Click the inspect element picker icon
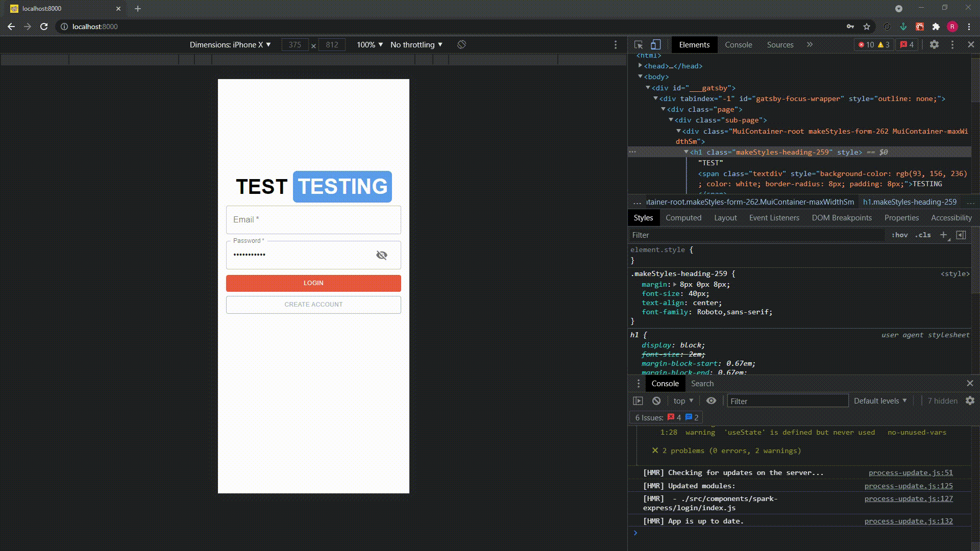The width and height of the screenshot is (980, 551). [x=639, y=45]
